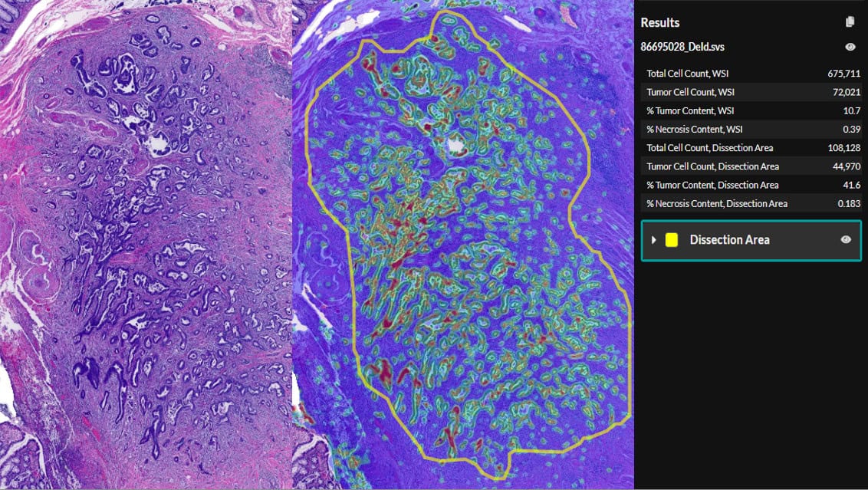Screen dimensions: 868x490
Task: Copy results using the clipboard icon
Action: coord(850,22)
